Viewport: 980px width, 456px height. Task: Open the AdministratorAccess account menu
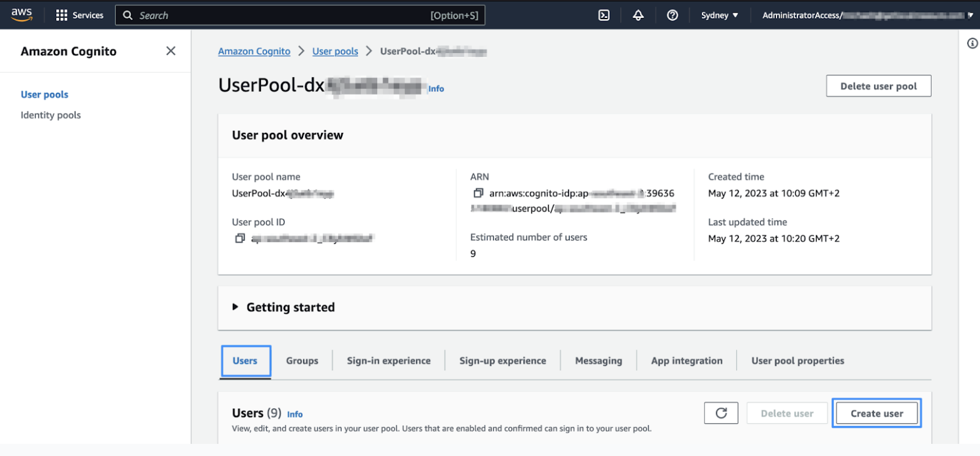pyautogui.click(x=868, y=15)
